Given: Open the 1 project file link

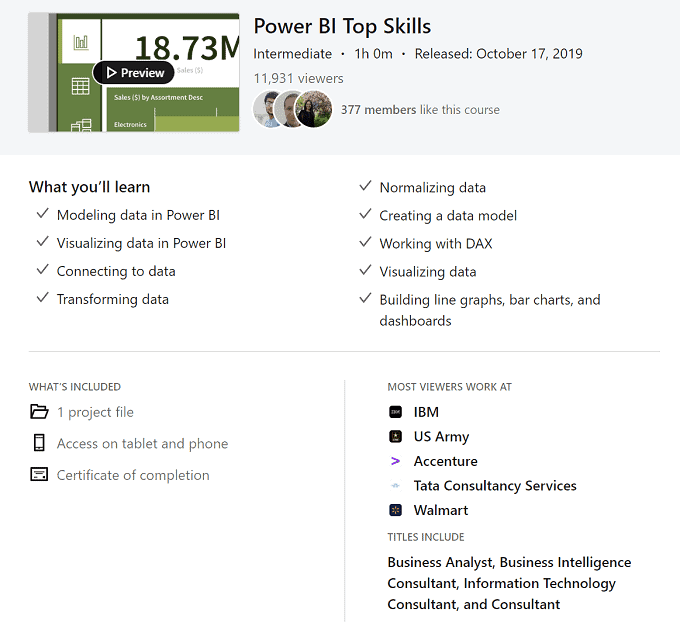Looking at the screenshot, I should (95, 412).
